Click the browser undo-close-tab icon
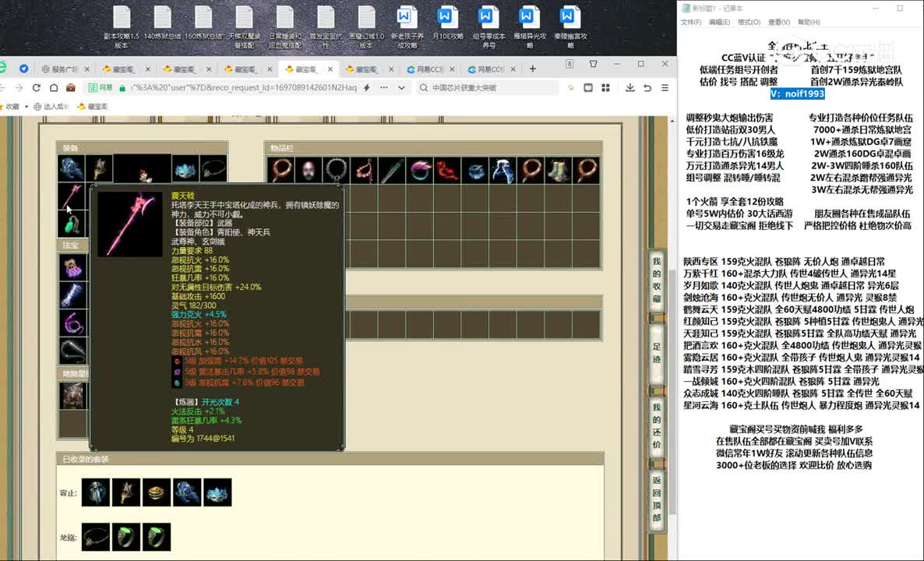 click(647, 88)
